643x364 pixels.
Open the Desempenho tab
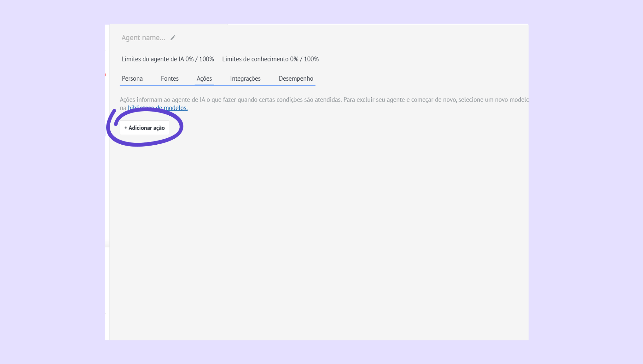click(x=296, y=78)
